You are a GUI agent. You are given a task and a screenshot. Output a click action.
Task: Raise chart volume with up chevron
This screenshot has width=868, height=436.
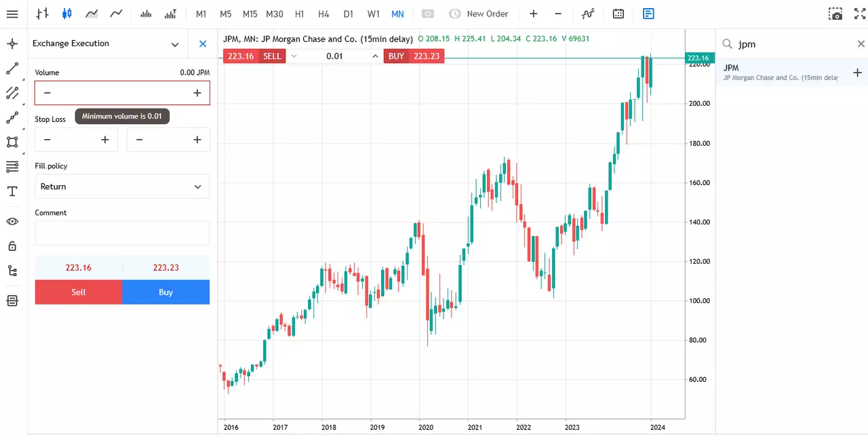click(x=375, y=56)
